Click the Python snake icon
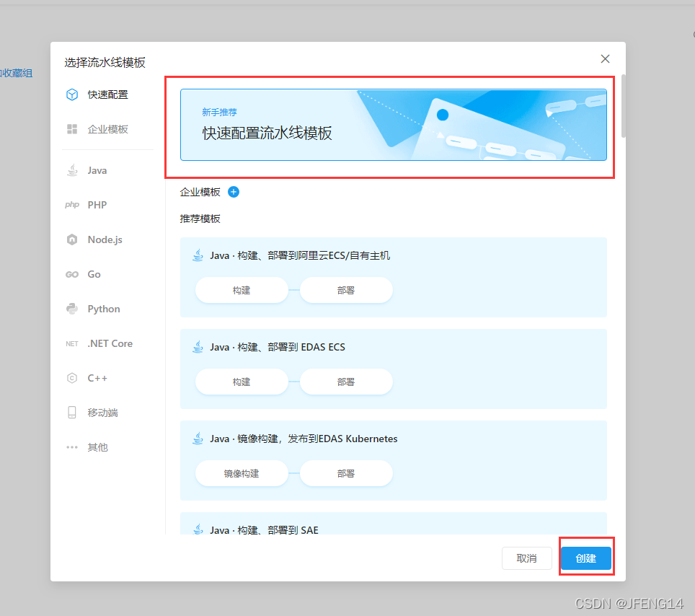This screenshot has height=616, width=695. pos(72,309)
